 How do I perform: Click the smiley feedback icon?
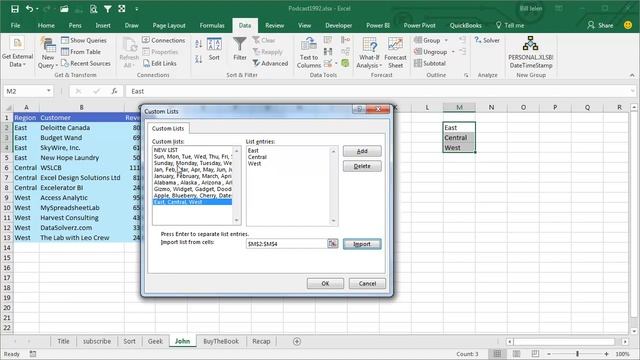pos(628,25)
